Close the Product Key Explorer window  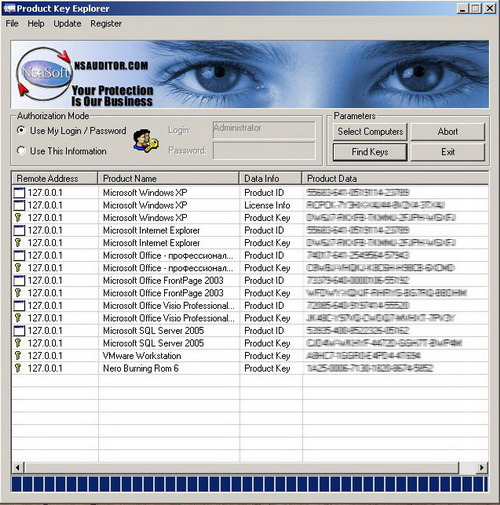489,8
